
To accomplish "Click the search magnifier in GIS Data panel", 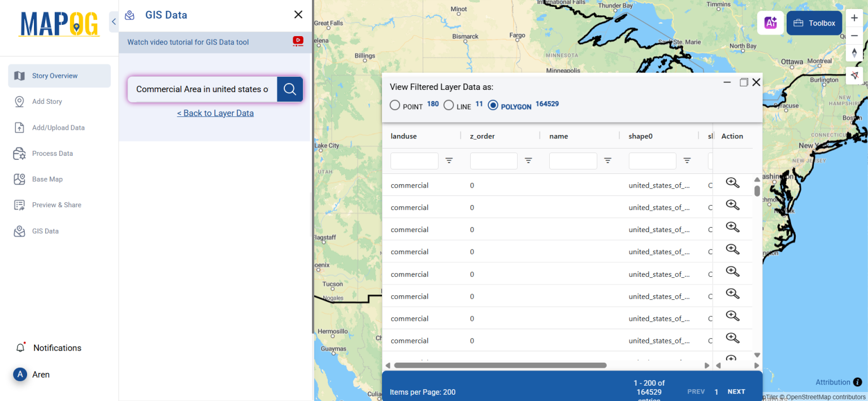I will pos(290,89).
